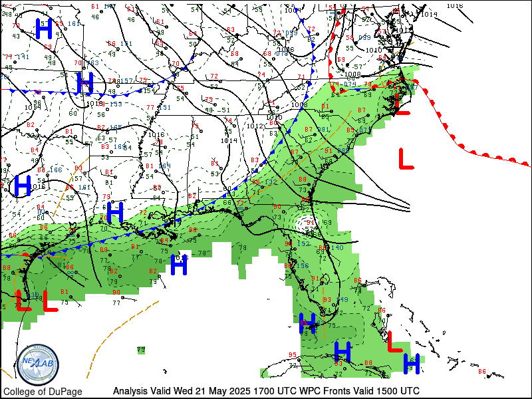The image size is (532, 399).
Task: Select the blue H beside the 1016 label in Texas
Action: click(23, 186)
